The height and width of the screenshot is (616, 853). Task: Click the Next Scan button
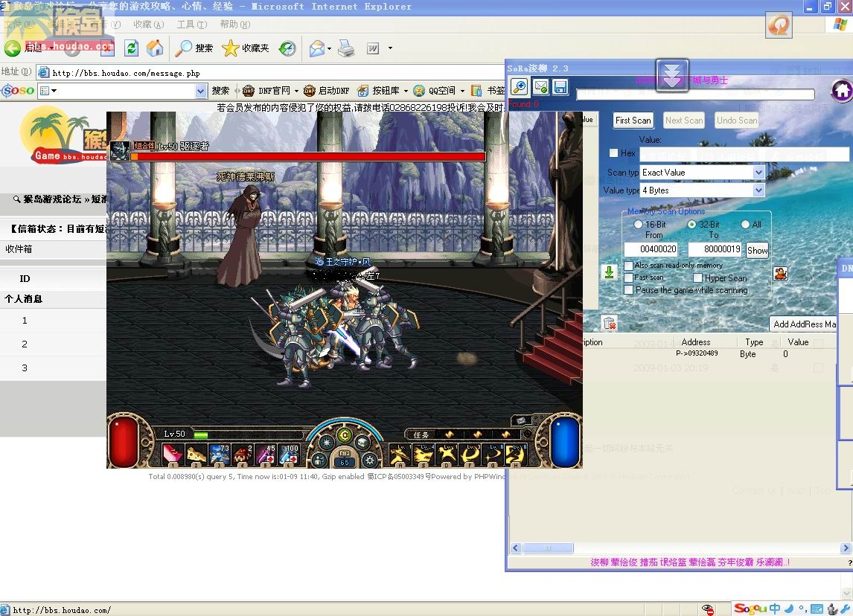[684, 121]
